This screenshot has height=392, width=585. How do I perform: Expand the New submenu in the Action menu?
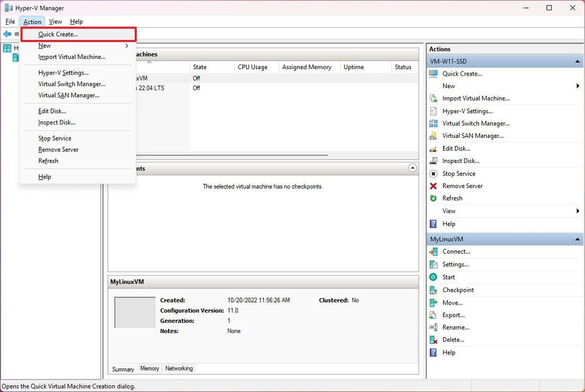[45, 45]
